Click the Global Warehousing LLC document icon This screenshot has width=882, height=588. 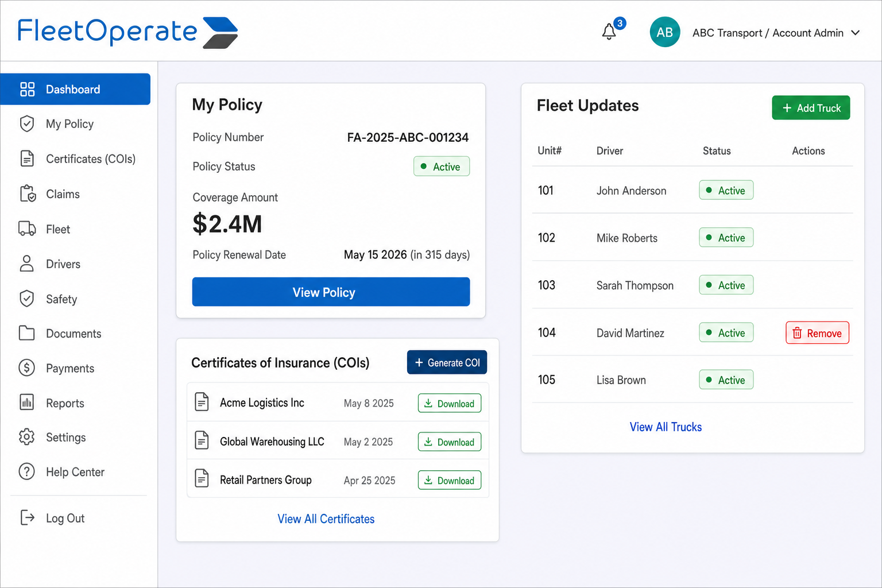tap(202, 440)
